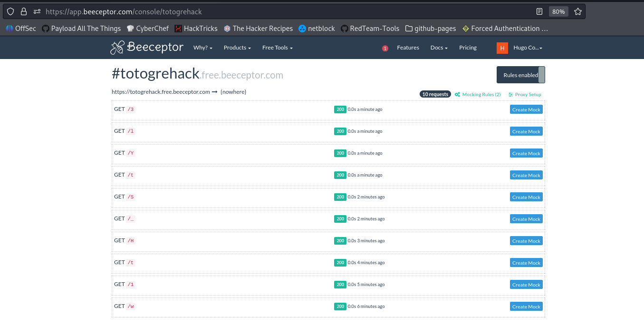
Task: Open the CyberChef bookmark
Action: pos(148,29)
